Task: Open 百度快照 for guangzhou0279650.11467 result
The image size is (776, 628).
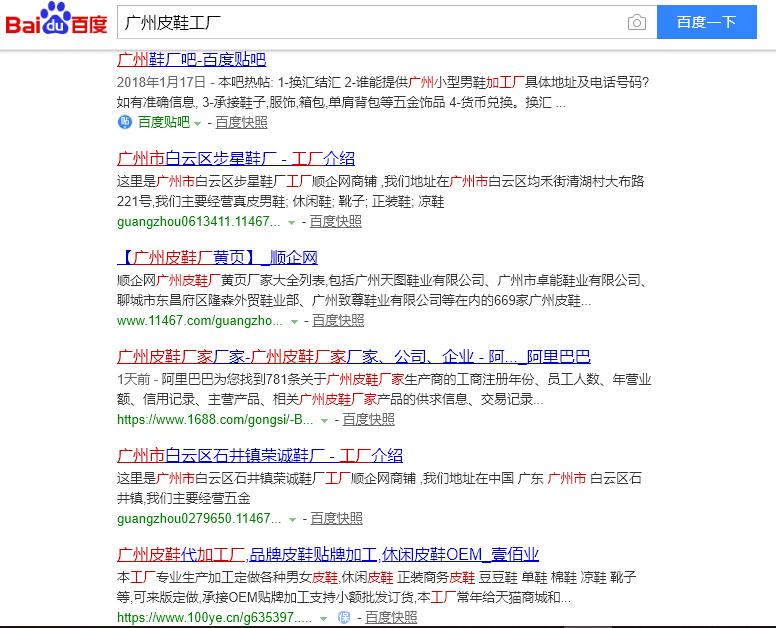Action: [337, 518]
